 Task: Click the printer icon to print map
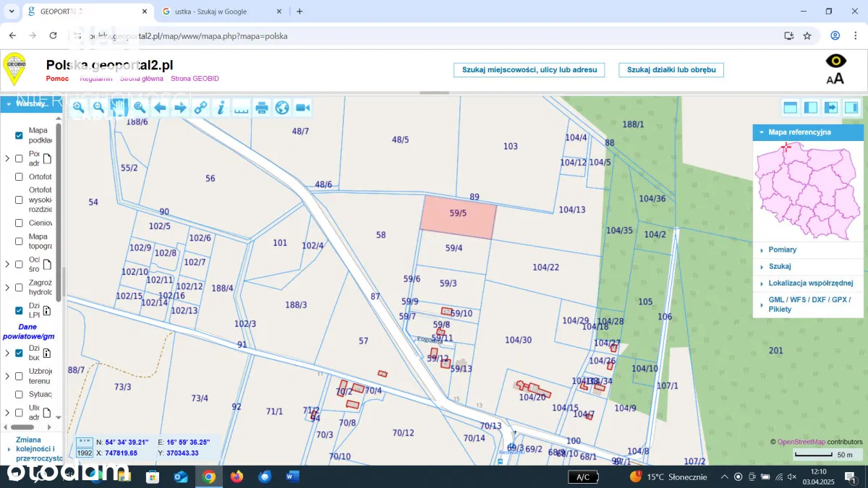coord(262,108)
